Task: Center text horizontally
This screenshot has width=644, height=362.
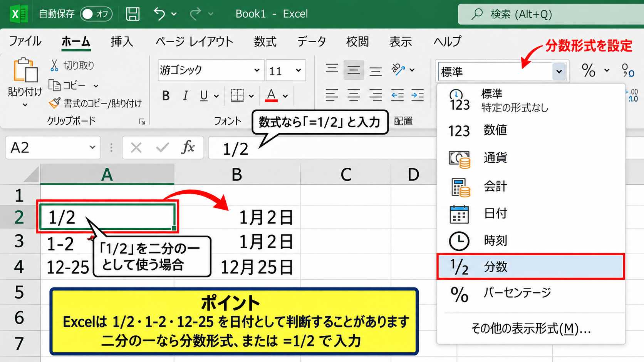Action: click(354, 95)
